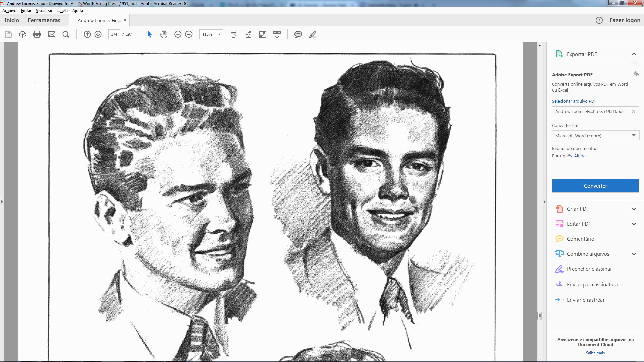Click the blue Converter button
This screenshot has height=362, width=644.
click(595, 186)
